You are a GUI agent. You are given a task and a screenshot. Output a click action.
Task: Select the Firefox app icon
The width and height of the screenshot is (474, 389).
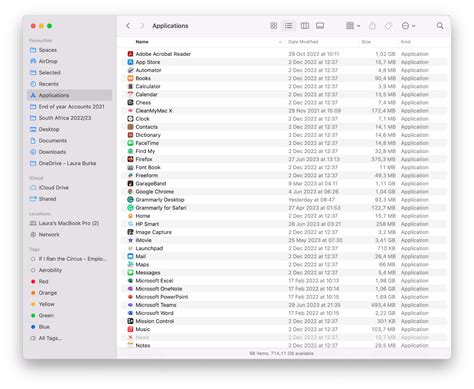tap(130, 159)
